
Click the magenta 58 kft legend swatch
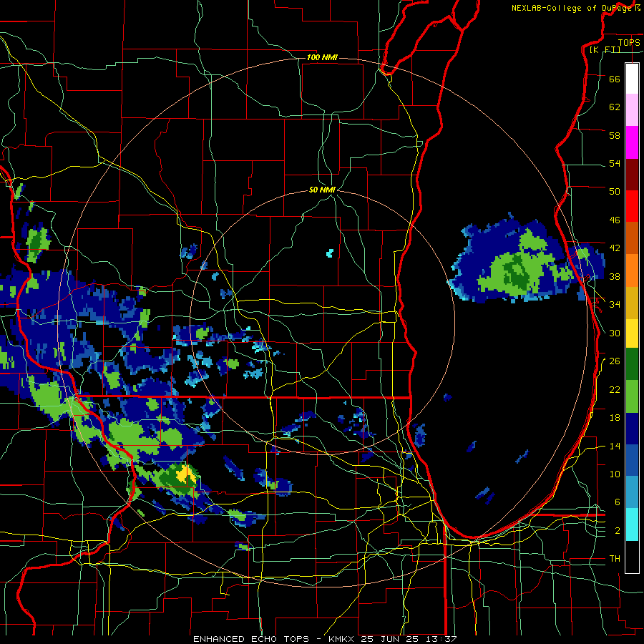(x=632, y=142)
